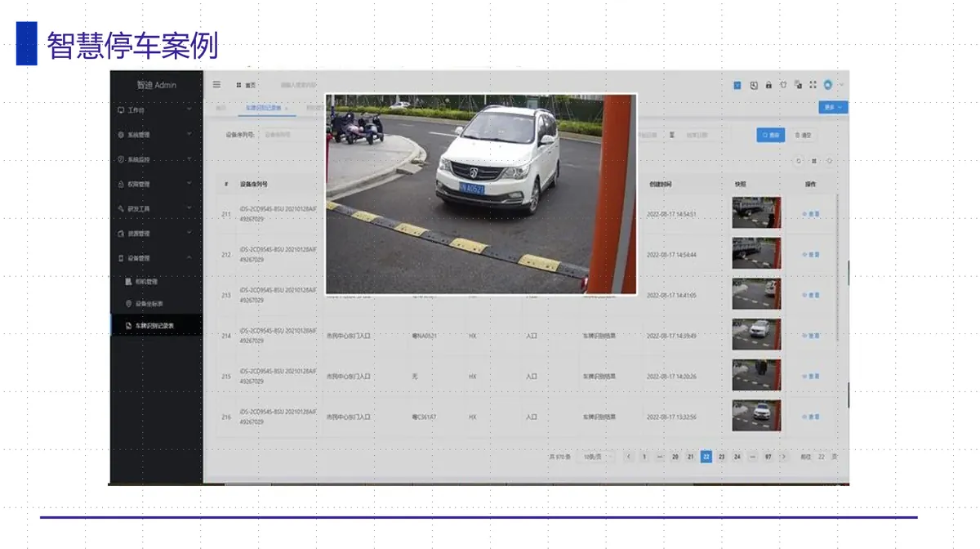This screenshot has width=980, height=549.
Task: Go to next page in pagination
Action: point(784,457)
